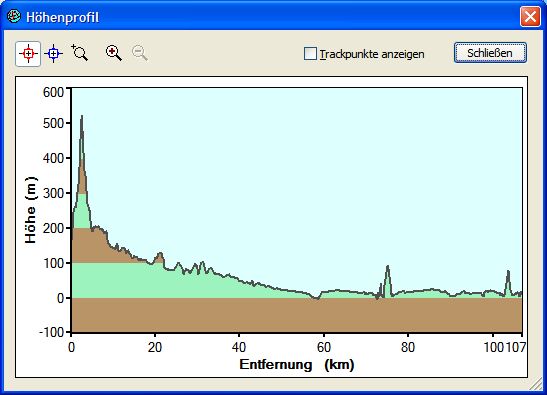Click the '40' x-axis value

239,347
